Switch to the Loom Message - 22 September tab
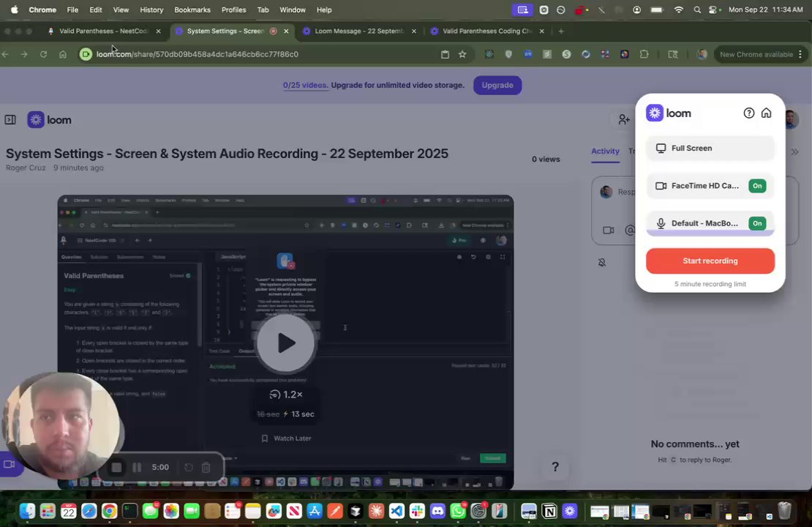The width and height of the screenshot is (812, 527). tap(359, 31)
